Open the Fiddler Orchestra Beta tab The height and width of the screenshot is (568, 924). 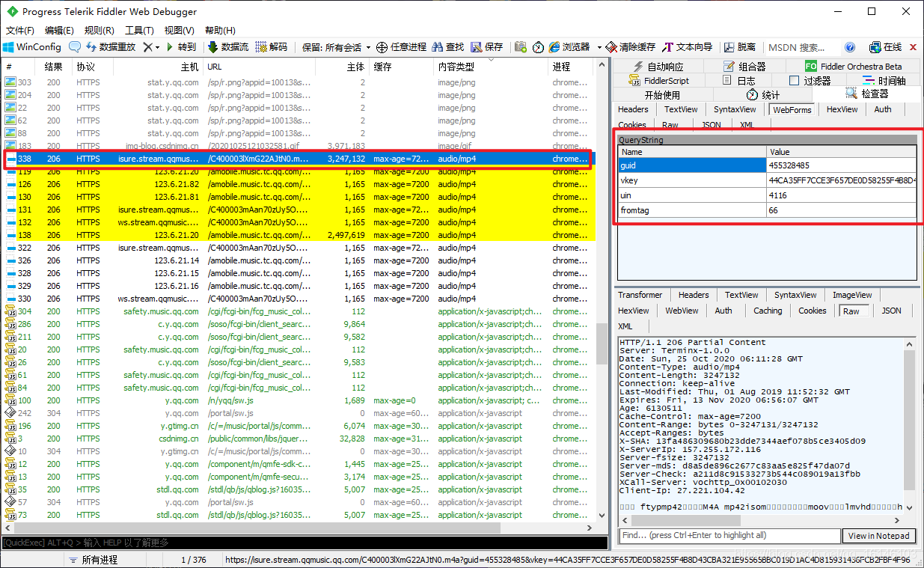[854, 67]
